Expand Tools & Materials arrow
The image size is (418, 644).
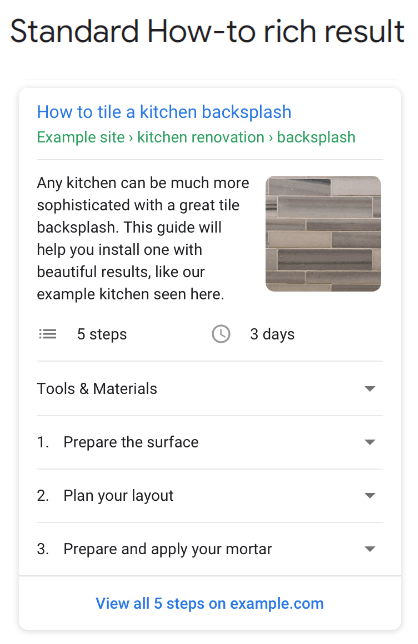coord(370,389)
